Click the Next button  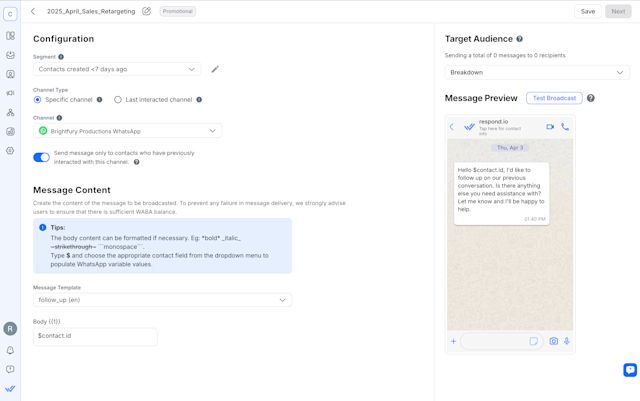(618, 11)
